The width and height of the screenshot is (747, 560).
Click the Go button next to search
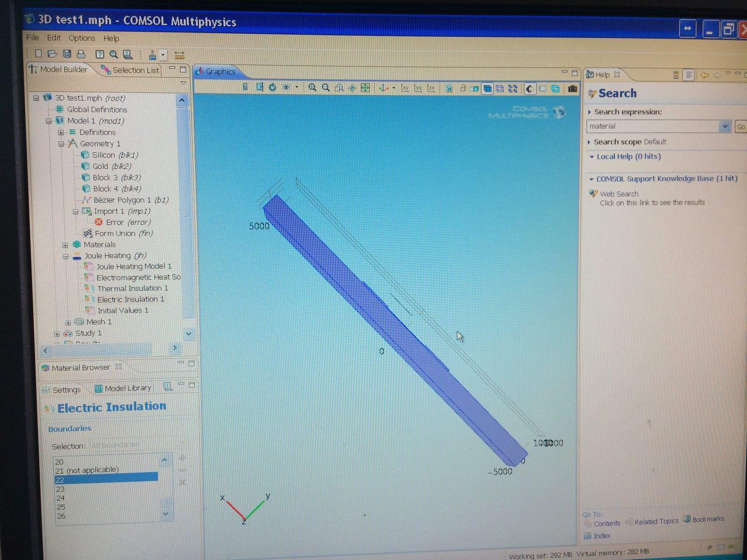741,127
